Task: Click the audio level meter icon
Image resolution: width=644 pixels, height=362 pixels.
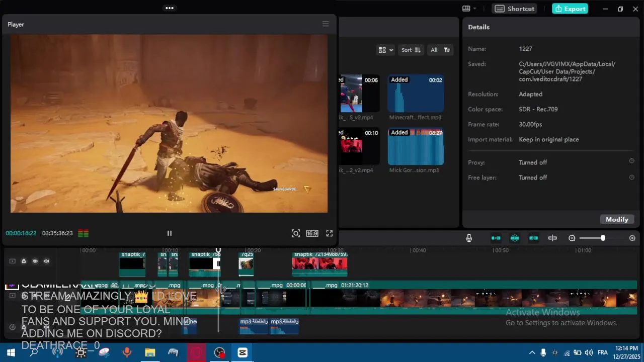Action: 84,233
